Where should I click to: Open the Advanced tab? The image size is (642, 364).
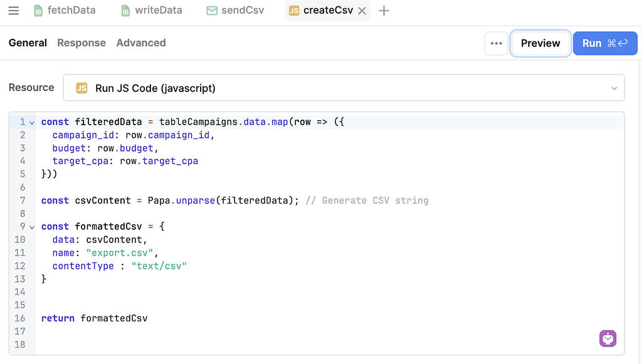point(140,43)
